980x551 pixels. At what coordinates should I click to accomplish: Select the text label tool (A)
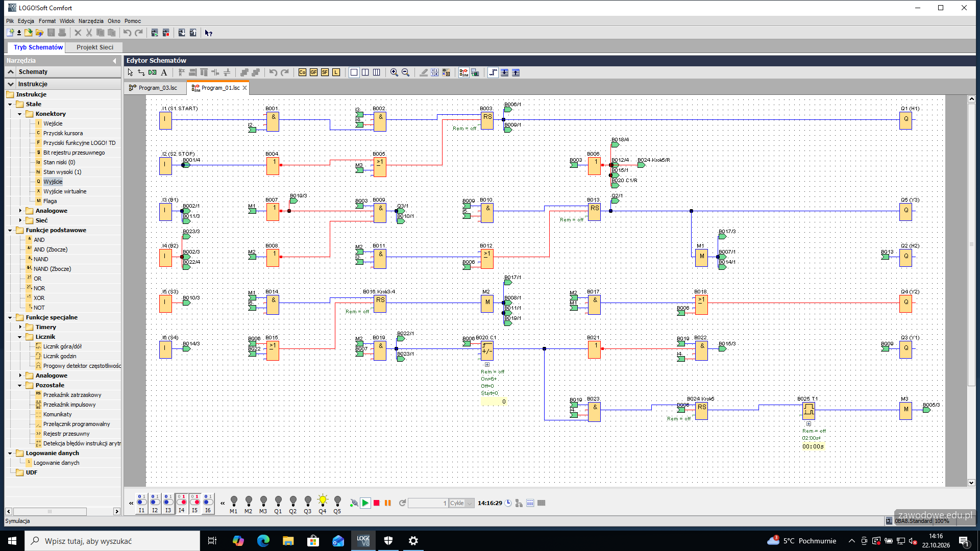pyautogui.click(x=164, y=72)
